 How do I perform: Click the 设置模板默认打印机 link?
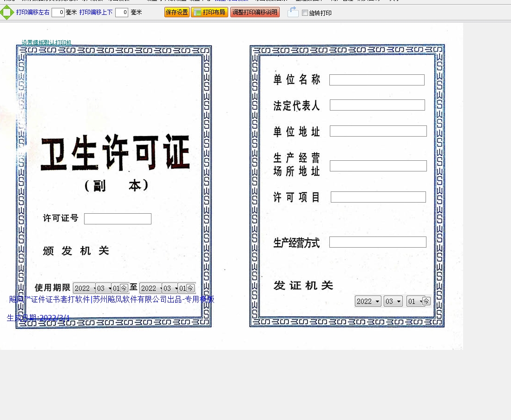pos(46,43)
